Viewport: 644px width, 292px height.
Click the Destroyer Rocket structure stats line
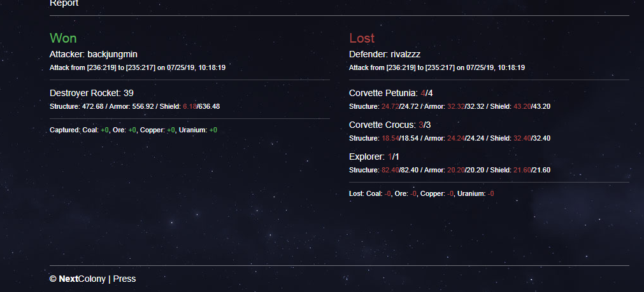tap(134, 107)
